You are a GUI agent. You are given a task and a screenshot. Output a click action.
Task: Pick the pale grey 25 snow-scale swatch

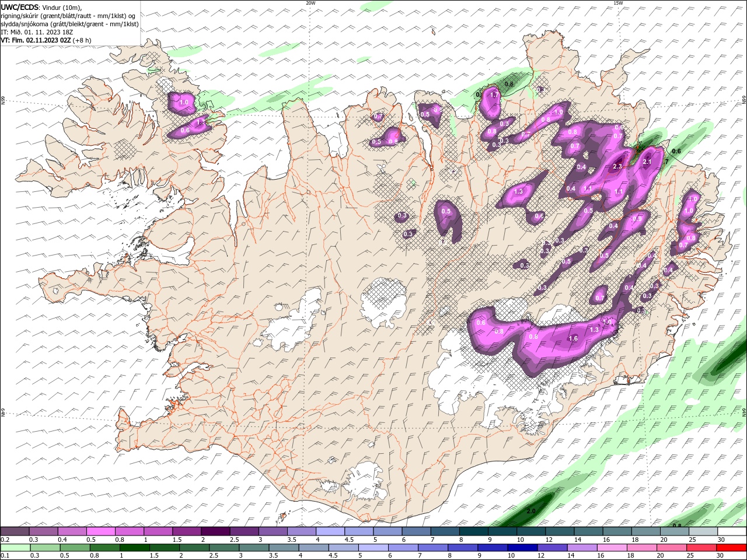click(703, 531)
